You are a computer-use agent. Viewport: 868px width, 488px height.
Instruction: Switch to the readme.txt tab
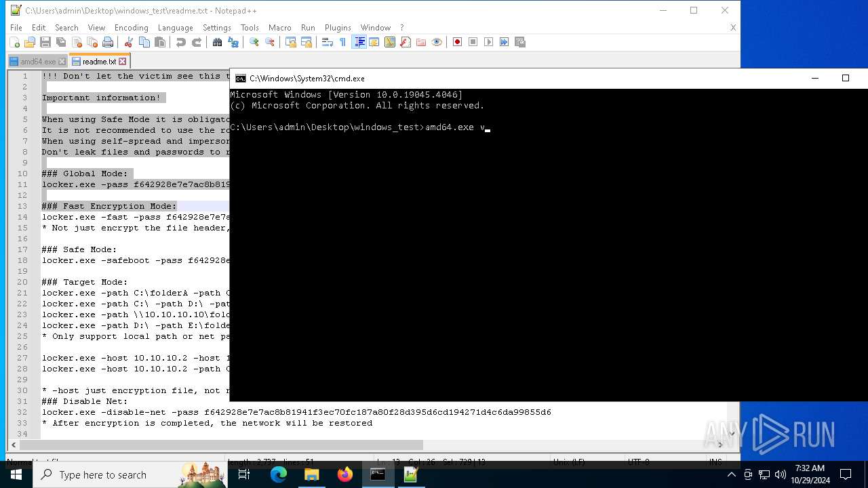tap(99, 62)
